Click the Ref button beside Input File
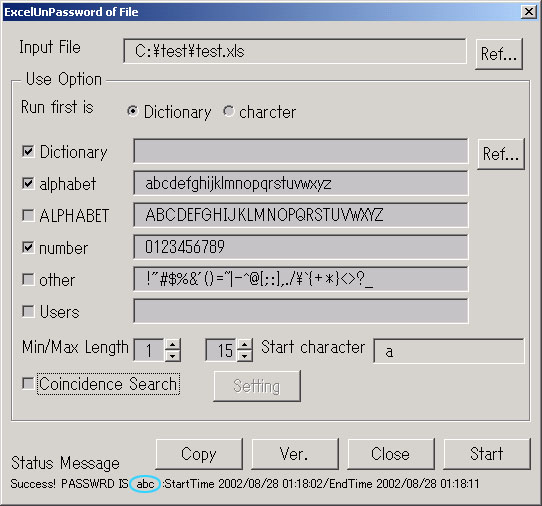Screen dimensions: 542x506 point(499,54)
